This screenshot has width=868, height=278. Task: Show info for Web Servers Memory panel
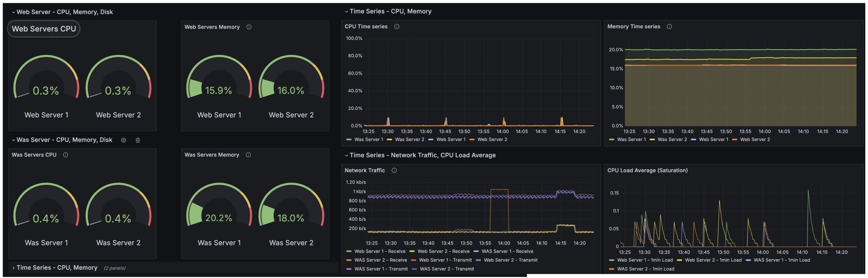click(x=249, y=27)
